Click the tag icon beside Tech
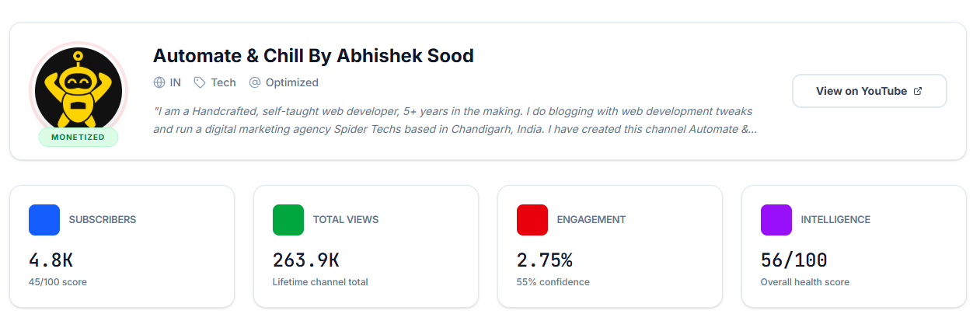Image resolution: width=980 pixels, height=321 pixels. click(200, 82)
